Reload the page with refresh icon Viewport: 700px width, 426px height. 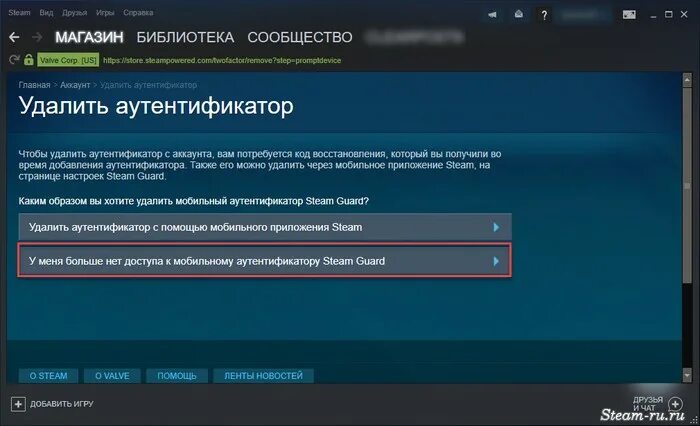(14, 59)
